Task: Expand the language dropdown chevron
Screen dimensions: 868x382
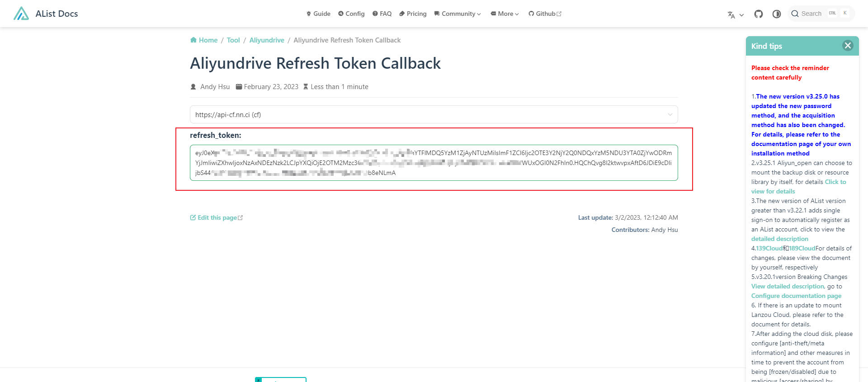Action: pyautogui.click(x=741, y=15)
